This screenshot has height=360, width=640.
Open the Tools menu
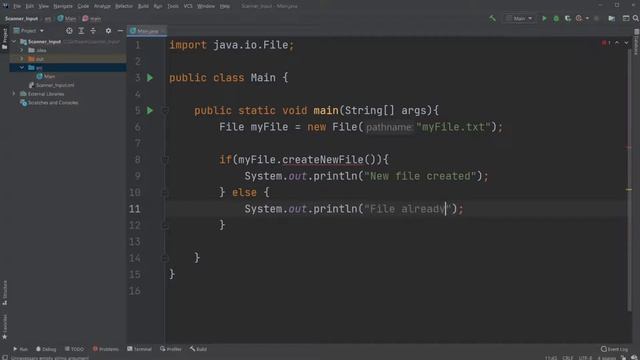coord(173,6)
